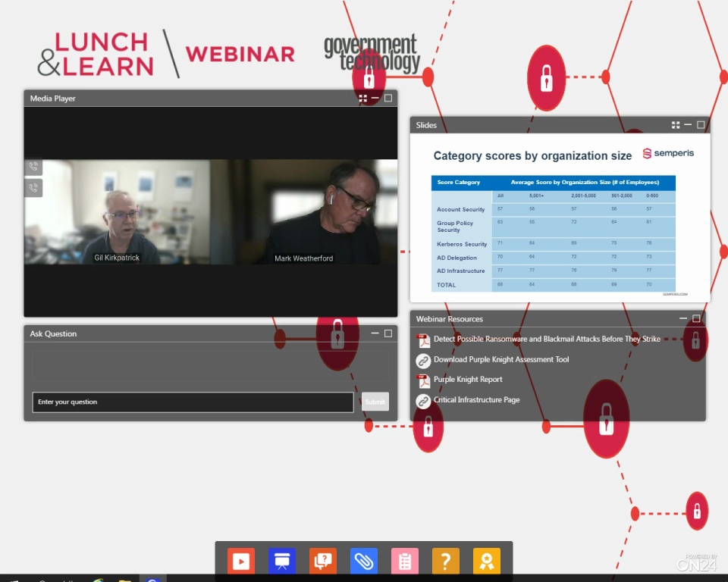Viewport: 728px width, 582px height.
Task: Click the Ask Question panel title
Action: click(53, 333)
